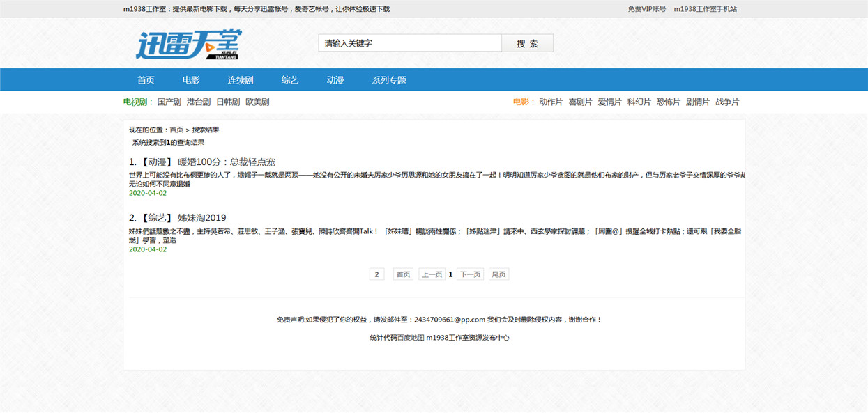Open the 电影 navigation tab
The height and width of the screenshot is (413, 868).
point(191,80)
